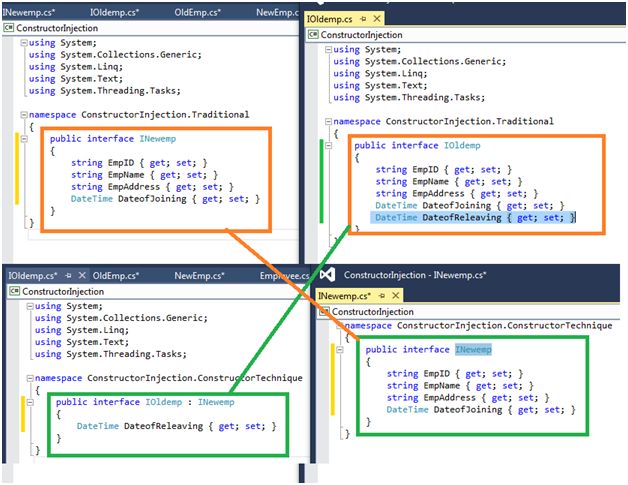Pin the IOldemp.cs tab in top-right editor
Image resolution: width=628 pixels, height=485 pixels.
click(x=363, y=19)
